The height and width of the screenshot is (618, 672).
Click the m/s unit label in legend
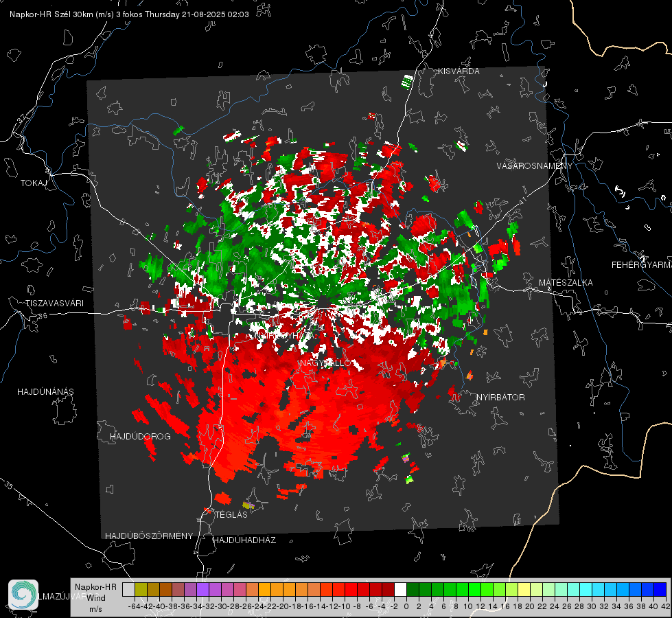click(95, 609)
